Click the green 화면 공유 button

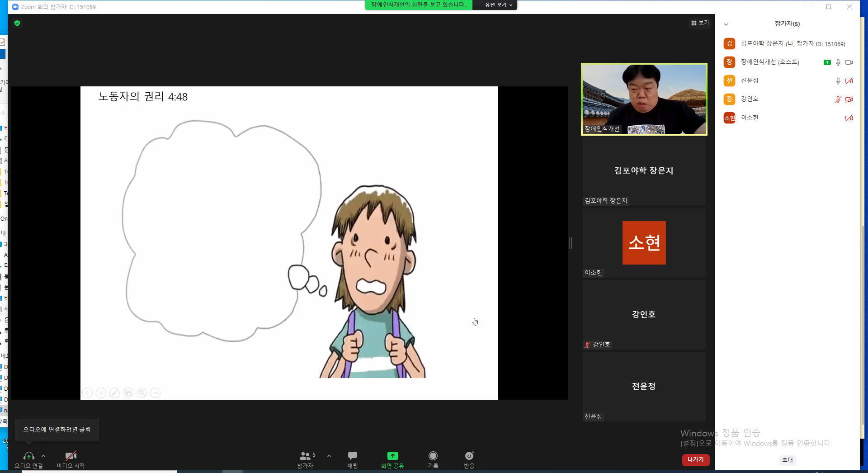click(x=392, y=459)
